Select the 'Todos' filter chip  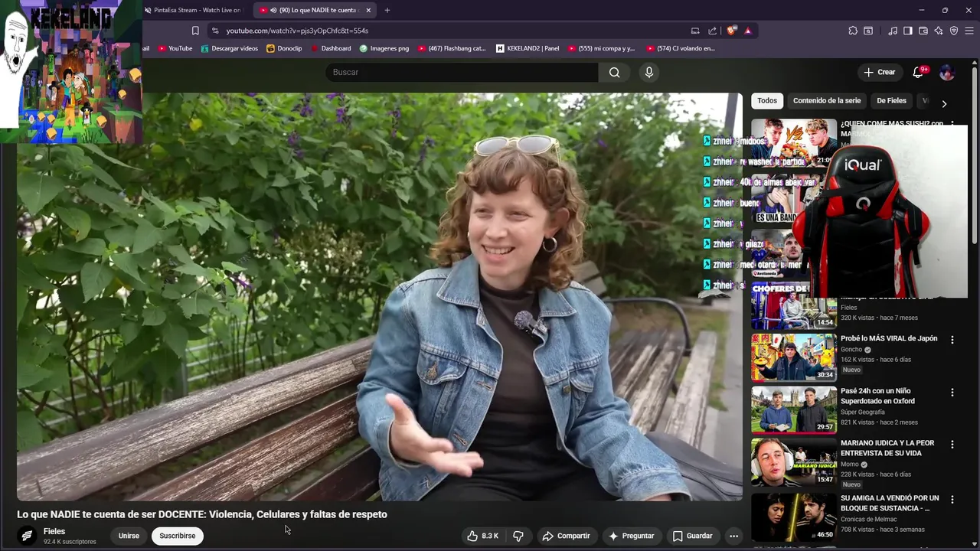coord(766,100)
